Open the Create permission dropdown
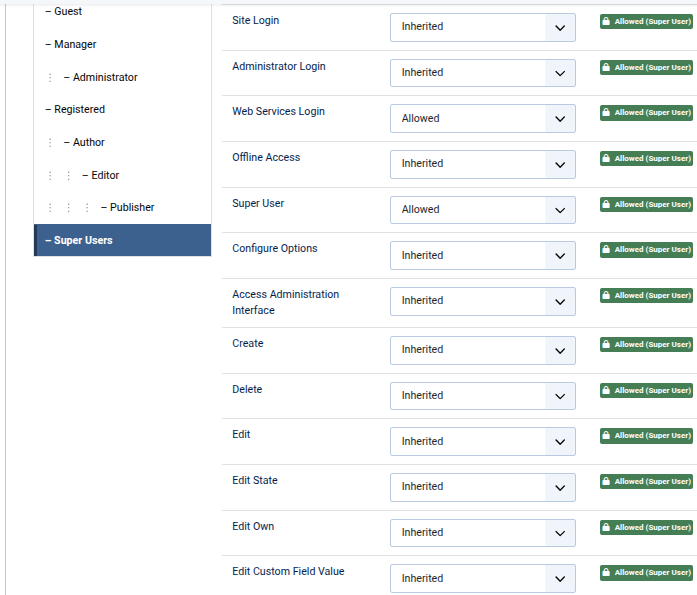The image size is (697, 595). click(482, 350)
